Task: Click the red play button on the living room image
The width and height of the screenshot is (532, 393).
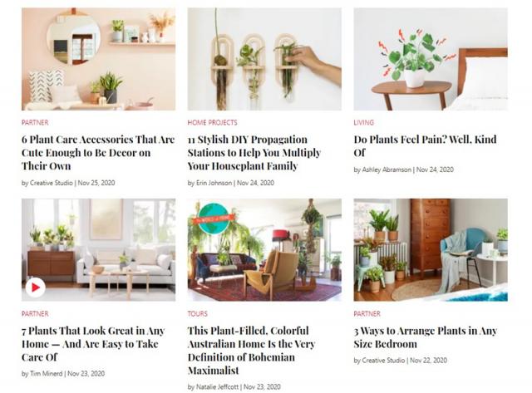Action: 35,287
